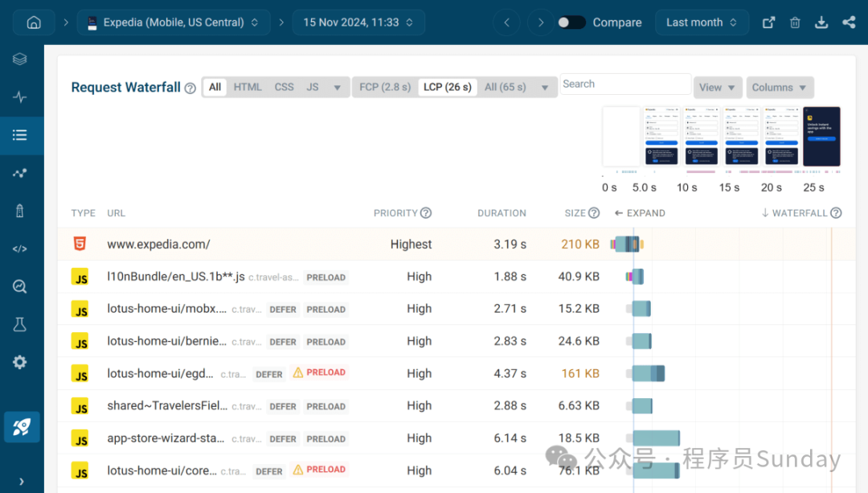
Task: Click the blank first filmstrip thumbnail
Action: 621,136
